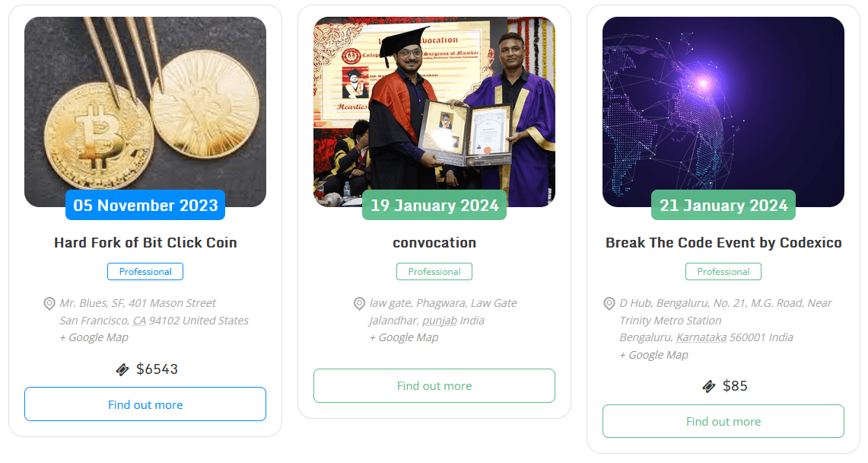Open Hard Fork of Bit Click Coin title
868x463 pixels.
coord(145,243)
